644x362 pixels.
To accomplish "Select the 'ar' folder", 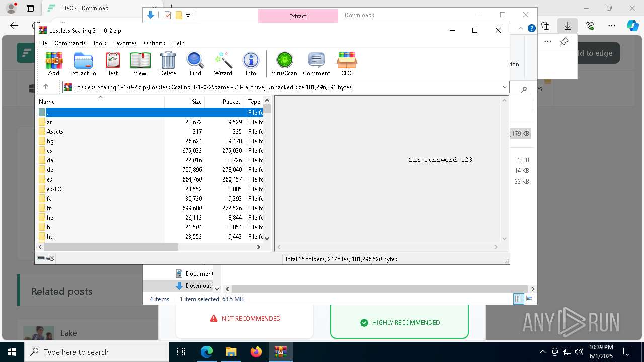I will 150,122.
